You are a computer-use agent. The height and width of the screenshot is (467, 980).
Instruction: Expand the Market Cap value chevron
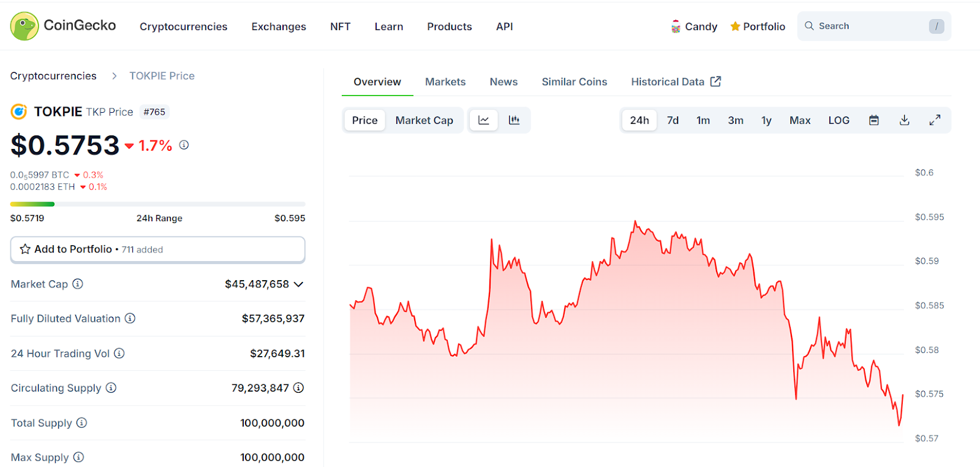[299, 284]
